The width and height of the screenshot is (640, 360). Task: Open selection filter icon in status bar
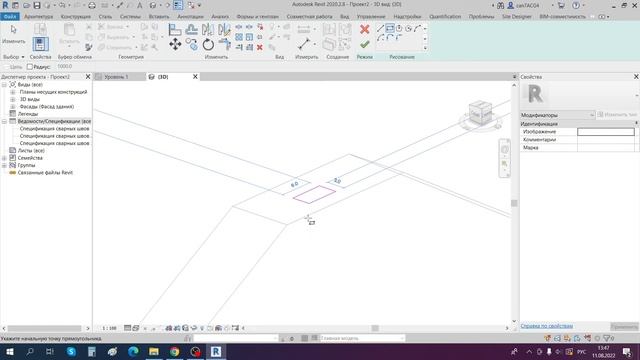click(607, 338)
